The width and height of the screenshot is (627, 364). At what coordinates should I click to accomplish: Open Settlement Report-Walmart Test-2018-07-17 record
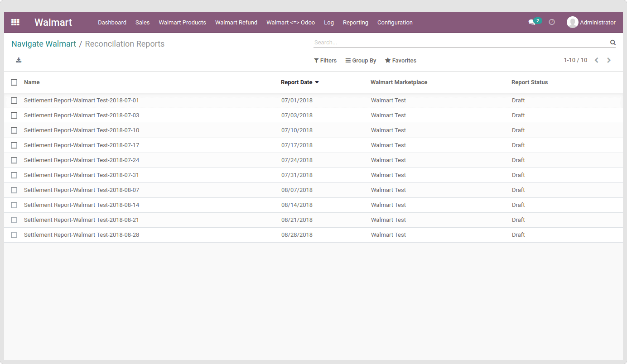[82, 145]
